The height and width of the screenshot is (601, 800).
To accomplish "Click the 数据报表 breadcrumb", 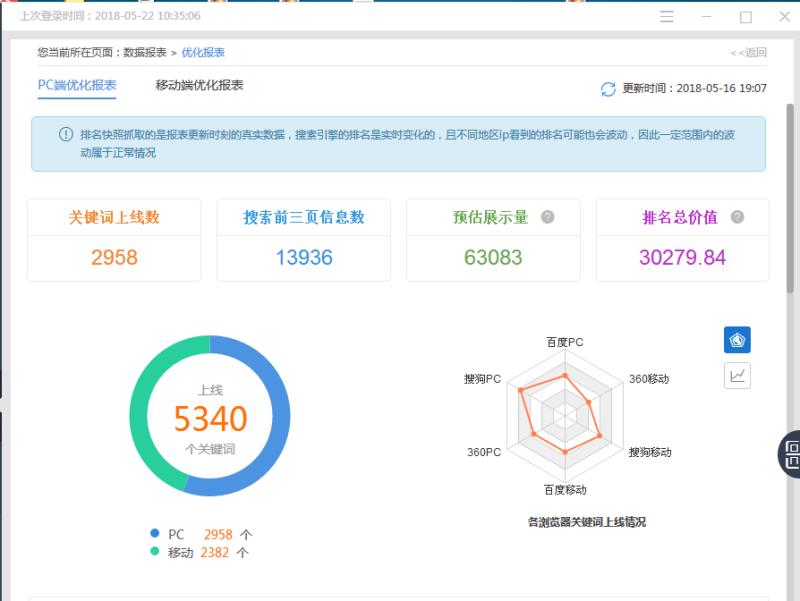I will [145, 52].
